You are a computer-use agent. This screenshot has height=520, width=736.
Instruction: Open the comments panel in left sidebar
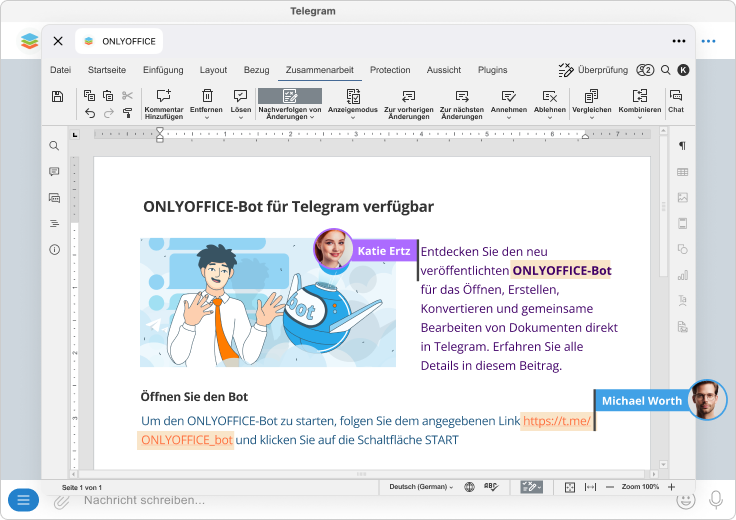(54, 172)
